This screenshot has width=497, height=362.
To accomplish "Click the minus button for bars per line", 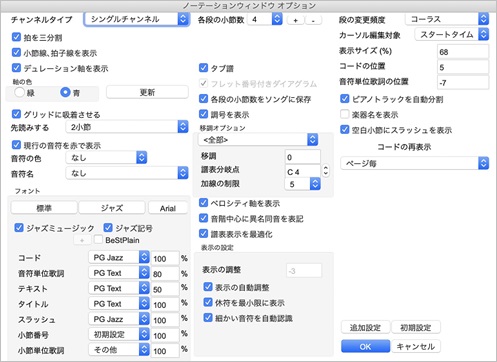I will point(313,20).
